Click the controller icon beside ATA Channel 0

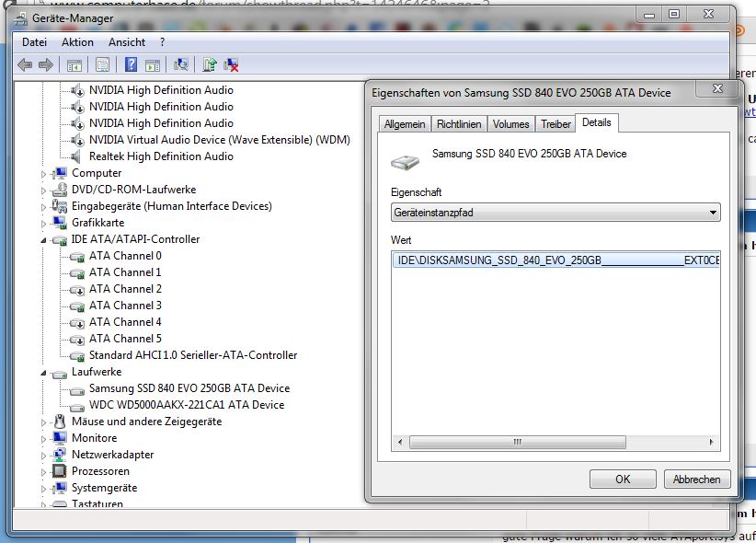[77, 256]
